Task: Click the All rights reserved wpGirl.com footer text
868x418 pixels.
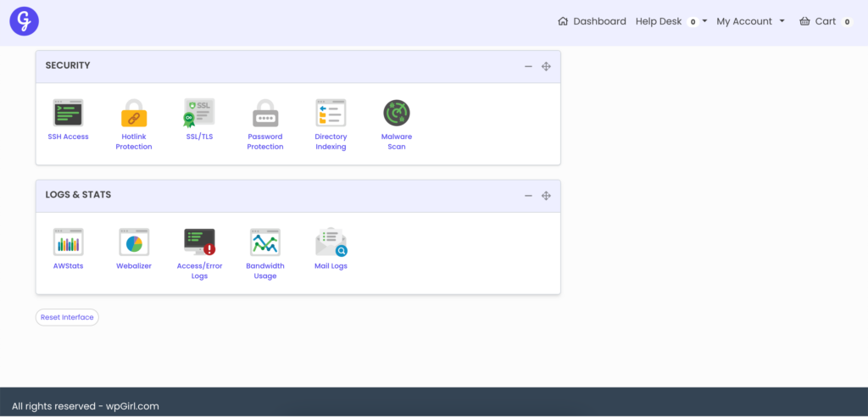Action: point(86,406)
